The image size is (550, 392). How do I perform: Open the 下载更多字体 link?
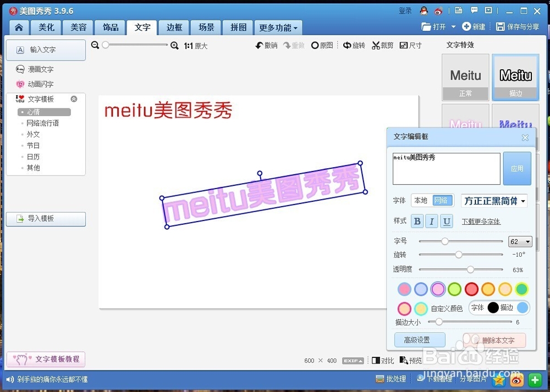point(481,222)
